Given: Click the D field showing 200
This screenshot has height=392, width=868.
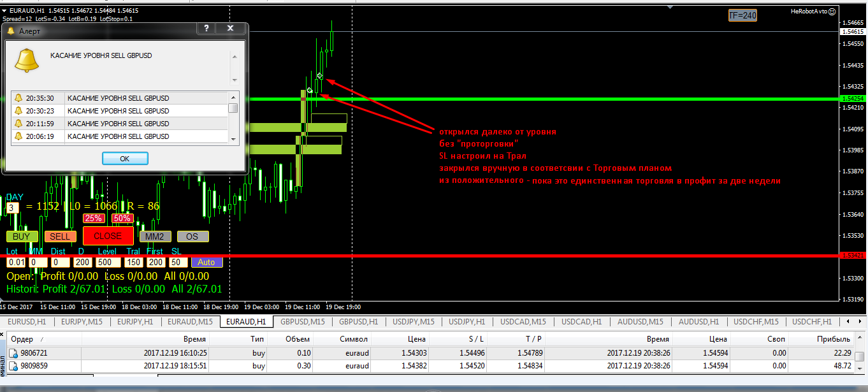Looking at the screenshot, I should click(82, 262).
